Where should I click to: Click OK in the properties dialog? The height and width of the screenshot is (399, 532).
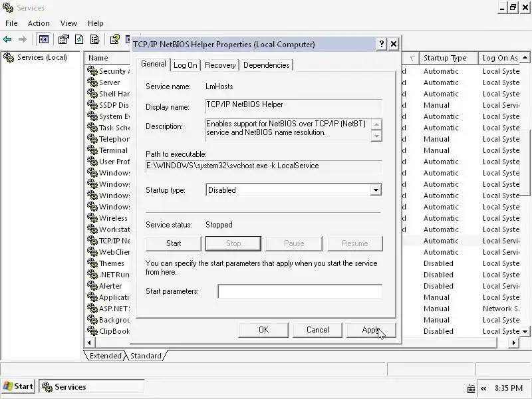263,330
